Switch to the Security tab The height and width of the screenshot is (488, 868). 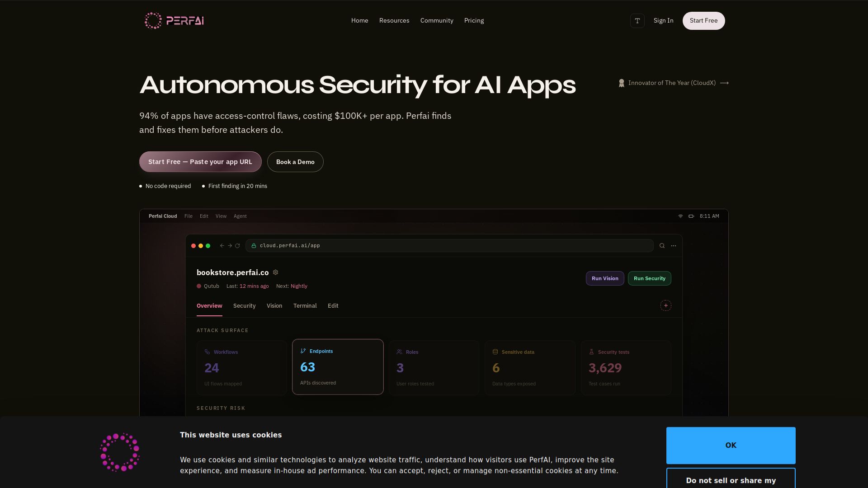(x=245, y=306)
